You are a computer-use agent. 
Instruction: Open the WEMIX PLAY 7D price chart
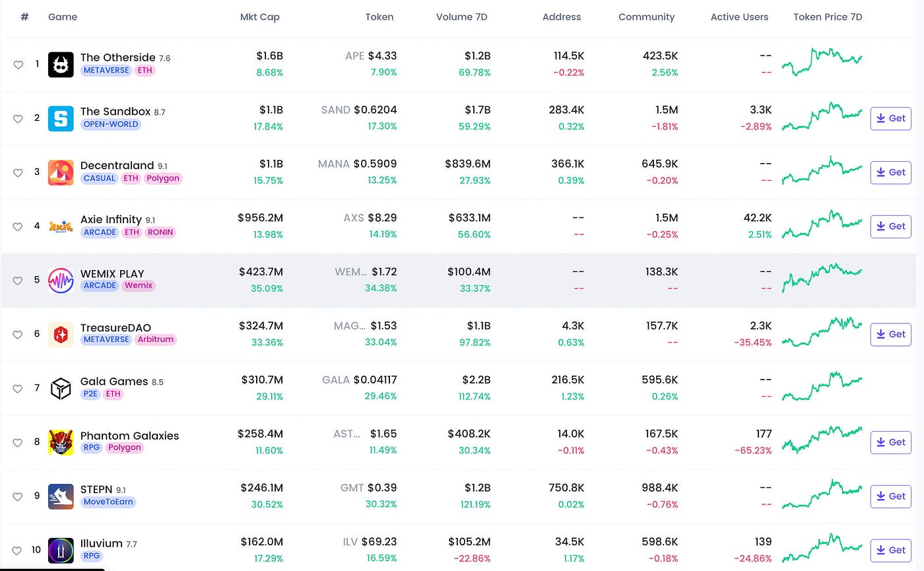point(822,278)
